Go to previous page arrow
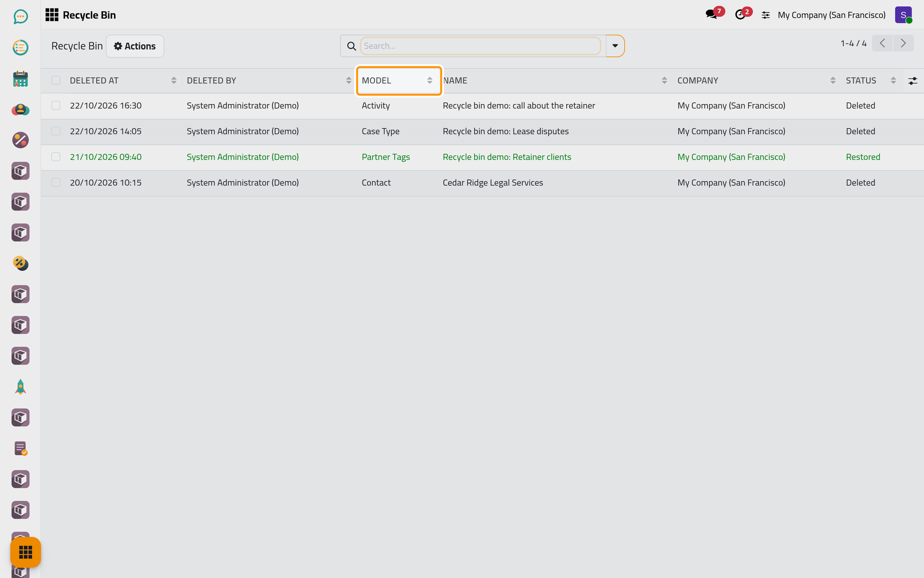 click(882, 43)
